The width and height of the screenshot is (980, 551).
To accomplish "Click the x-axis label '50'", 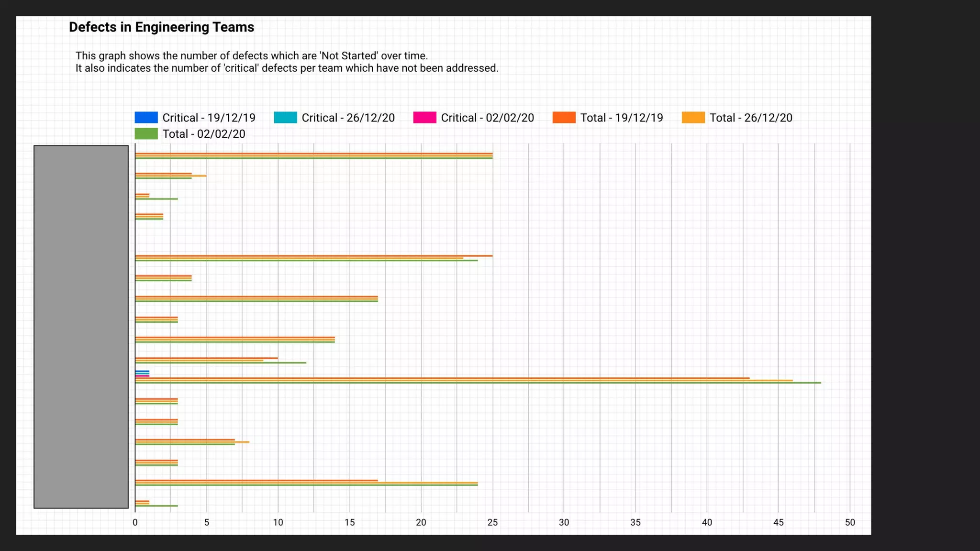I will 850,522.
